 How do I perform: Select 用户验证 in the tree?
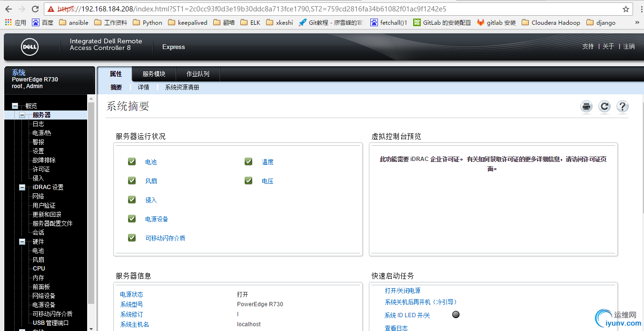44,205
